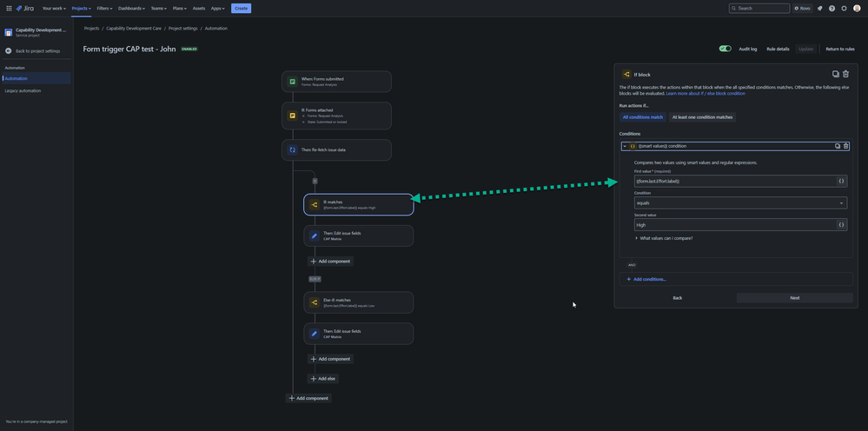This screenshot has height=431, width=868.
Task: Open the Your work menu
Action: pos(54,9)
